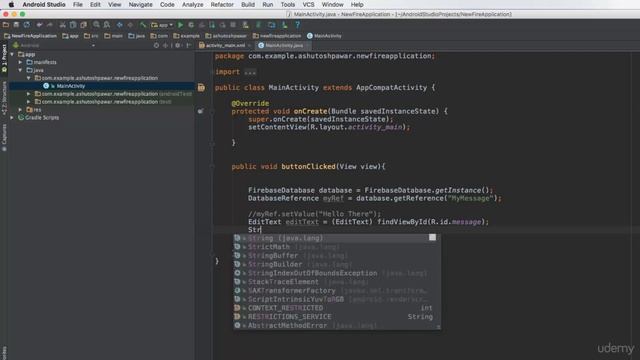Click the Cut scissors icon
The height and width of the screenshot is (360, 640).
[x=62, y=25]
